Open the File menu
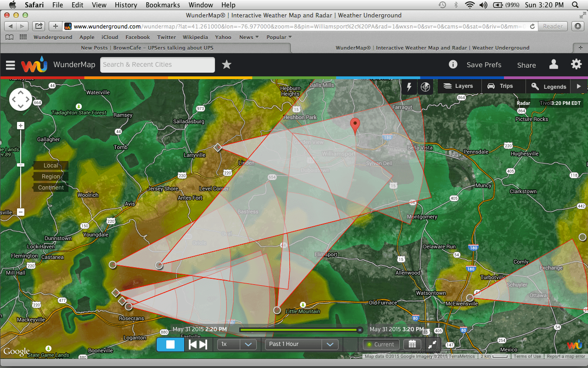 (58, 5)
